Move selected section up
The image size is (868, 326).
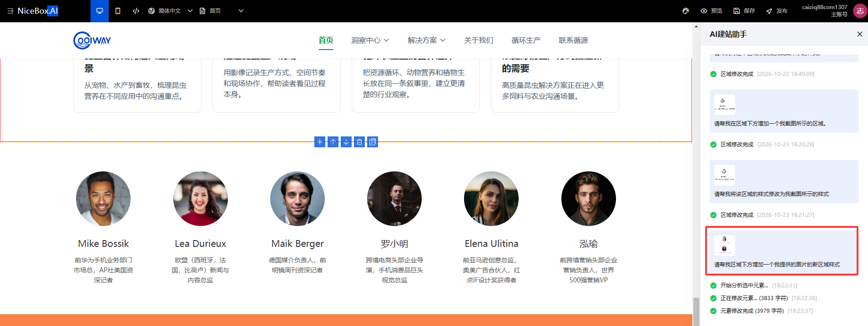point(333,142)
